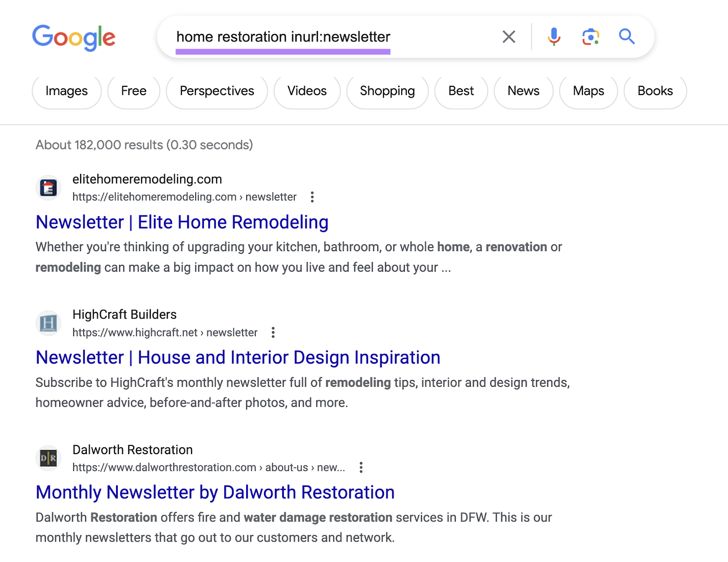Viewport: 728px width, 562px height.
Task: Click the Google logo
Action: (74, 38)
